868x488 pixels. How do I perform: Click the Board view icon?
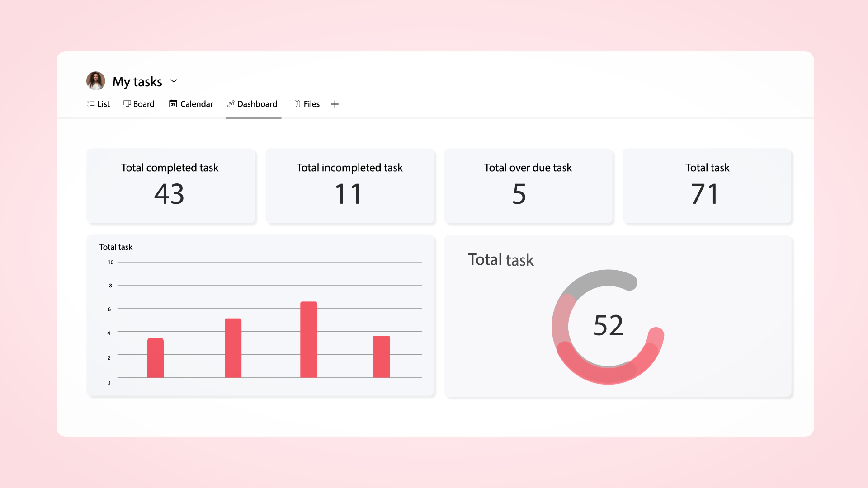(127, 104)
